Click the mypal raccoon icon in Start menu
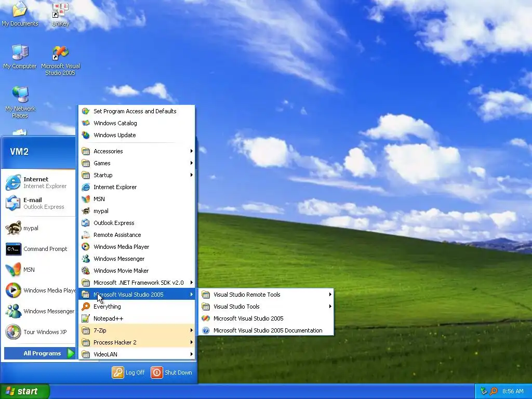This screenshot has width=532, height=399. [13, 228]
